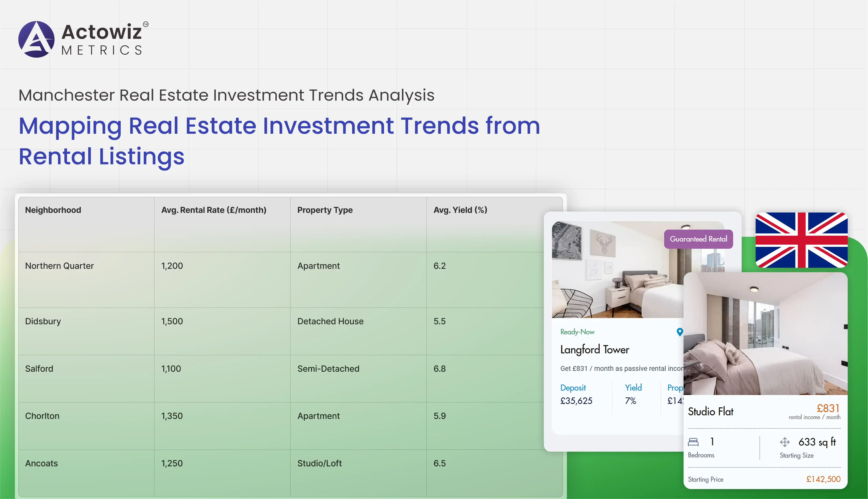The width and height of the screenshot is (868, 499).
Task: Click the Avg. Rental Rate column header
Action: coord(213,210)
